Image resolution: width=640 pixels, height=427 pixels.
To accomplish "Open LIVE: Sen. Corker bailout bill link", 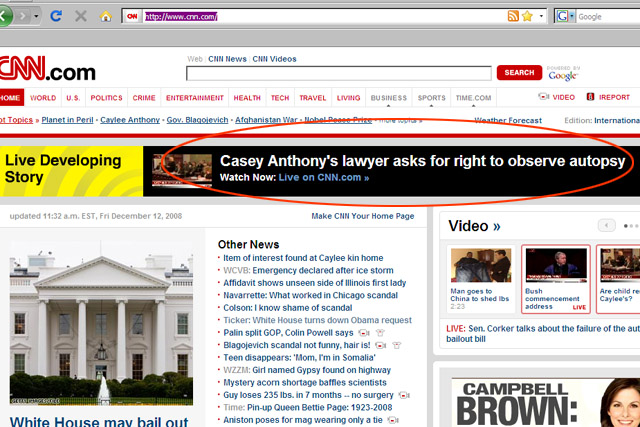I will [x=543, y=334].
